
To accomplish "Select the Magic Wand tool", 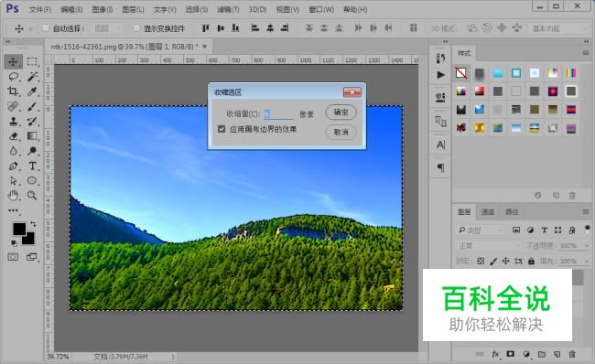I will [x=32, y=77].
